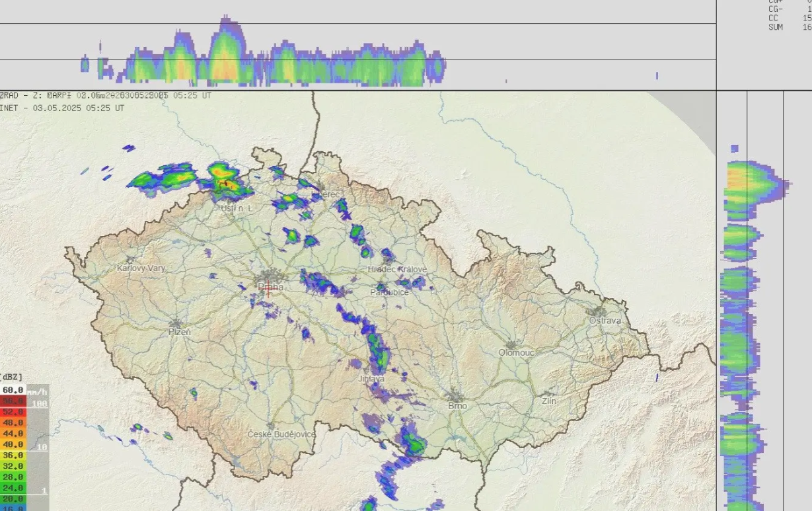The width and height of the screenshot is (812, 511).
Task: Click the Brno city label
Action: (457, 405)
